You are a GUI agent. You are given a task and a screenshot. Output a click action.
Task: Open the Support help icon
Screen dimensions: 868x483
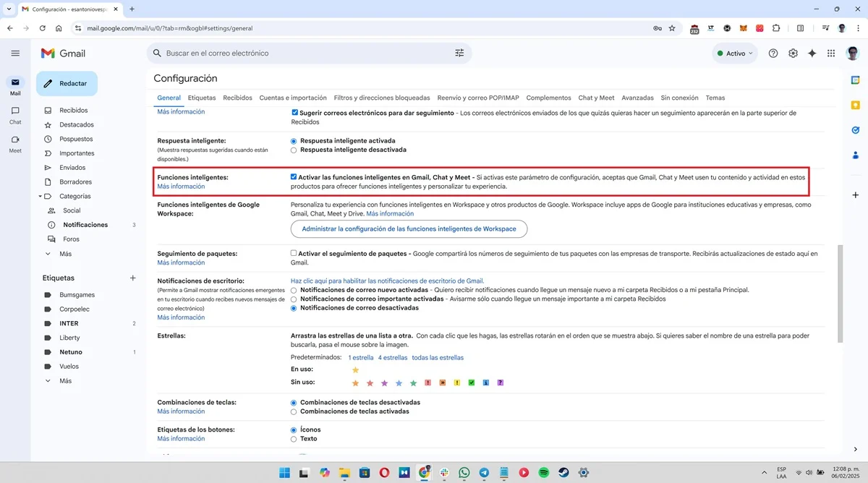click(x=773, y=53)
